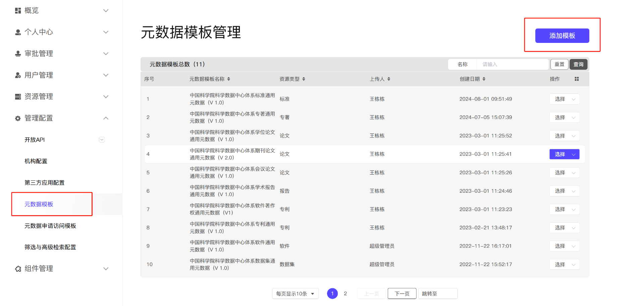Select 元数据模板 menu item
Image resolution: width=644 pixels, height=306 pixels.
pos(39,204)
